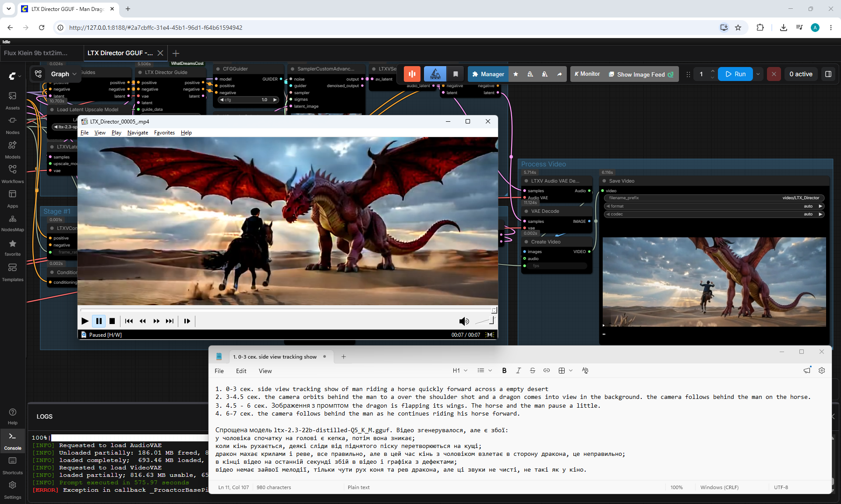The width and height of the screenshot is (841, 504).
Task: Click the video player seek bar
Action: [x=288, y=310]
